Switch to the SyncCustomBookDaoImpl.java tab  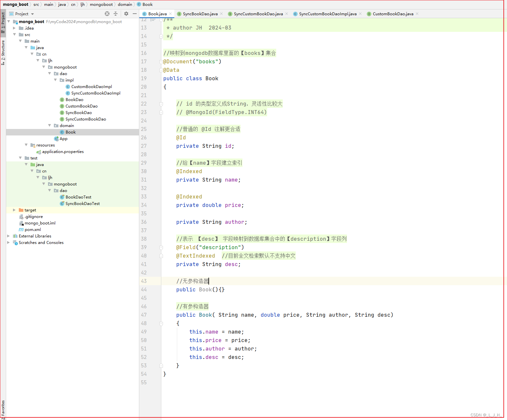pos(328,14)
